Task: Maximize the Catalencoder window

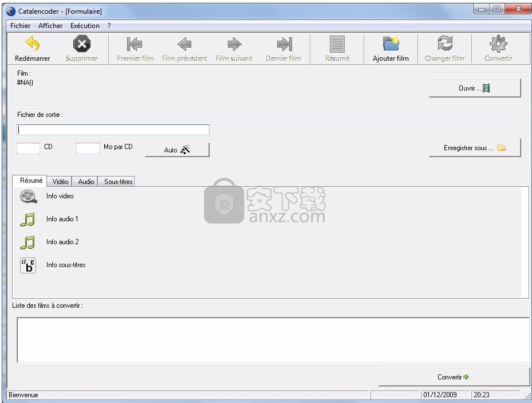Action: coord(496,9)
